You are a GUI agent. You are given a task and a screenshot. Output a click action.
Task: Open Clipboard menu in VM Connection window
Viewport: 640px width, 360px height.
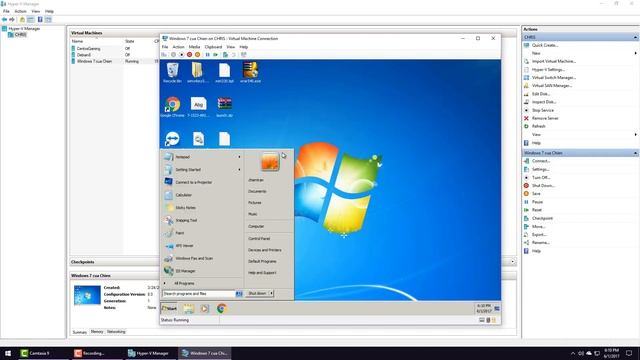[x=213, y=47]
